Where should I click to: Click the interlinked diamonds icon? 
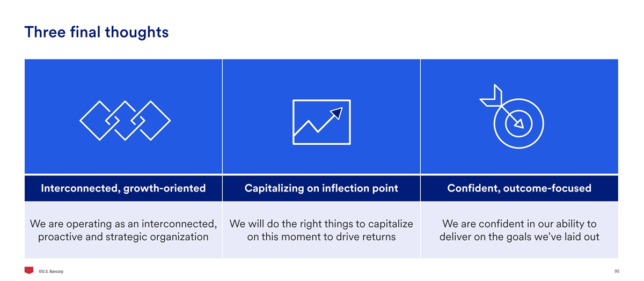tap(125, 120)
